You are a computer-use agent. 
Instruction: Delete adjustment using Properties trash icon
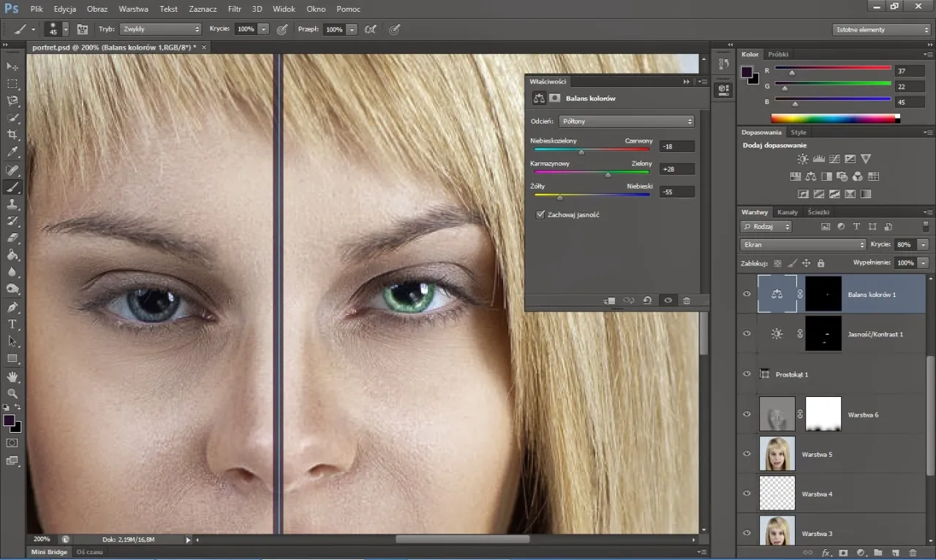[686, 300]
